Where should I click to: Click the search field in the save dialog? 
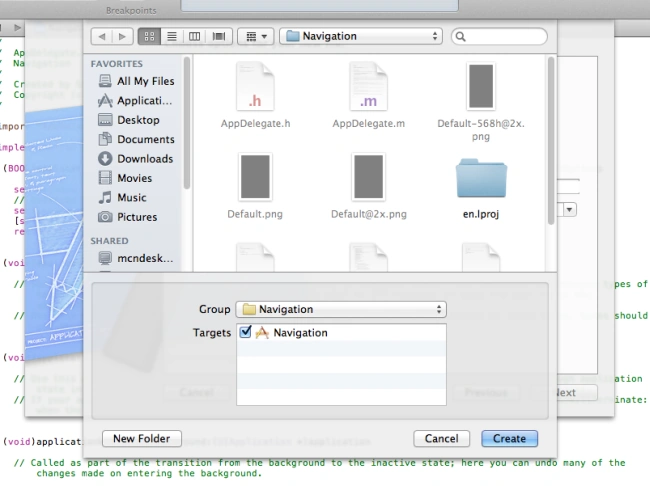[500, 36]
